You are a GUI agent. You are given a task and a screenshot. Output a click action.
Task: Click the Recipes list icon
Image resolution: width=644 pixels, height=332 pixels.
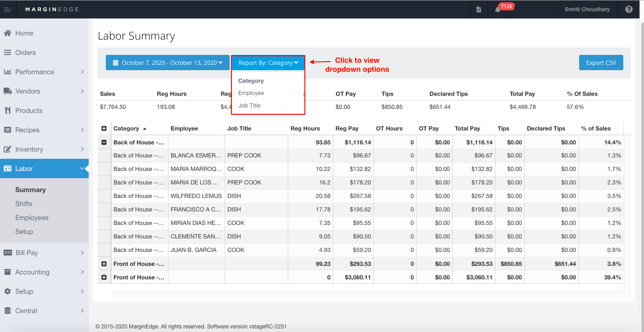[x=7, y=130]
